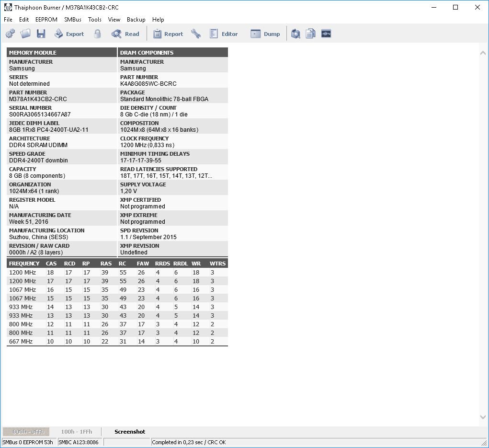Screen dimensions: 489x448
Task: Open the Editor view
Action: [x=224, y=34]
